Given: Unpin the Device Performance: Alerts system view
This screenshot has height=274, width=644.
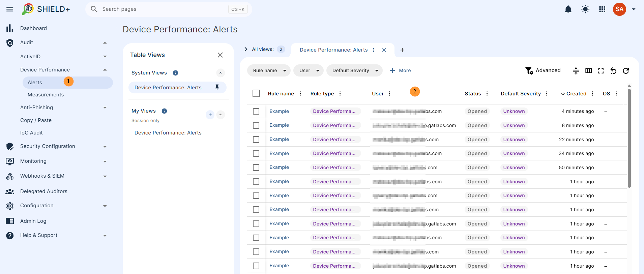Looking at the screenshot, I should tap(217, 87).
